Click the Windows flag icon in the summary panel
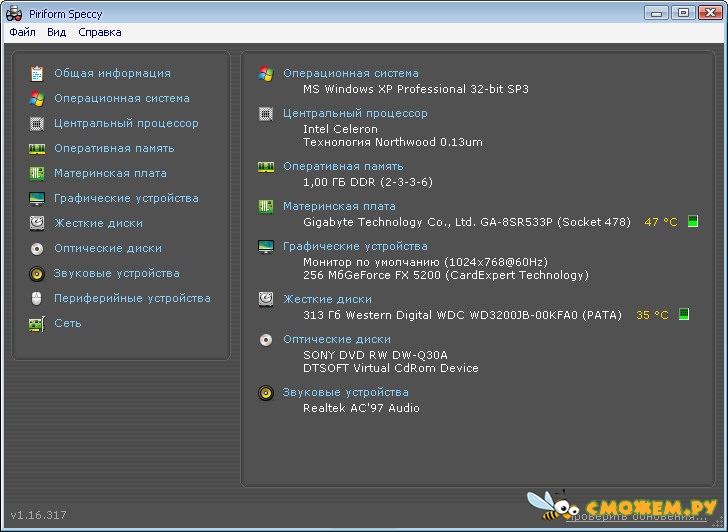The width and height of the screenshot is (728, 532). pyautogui.click(x=266, y=73)
